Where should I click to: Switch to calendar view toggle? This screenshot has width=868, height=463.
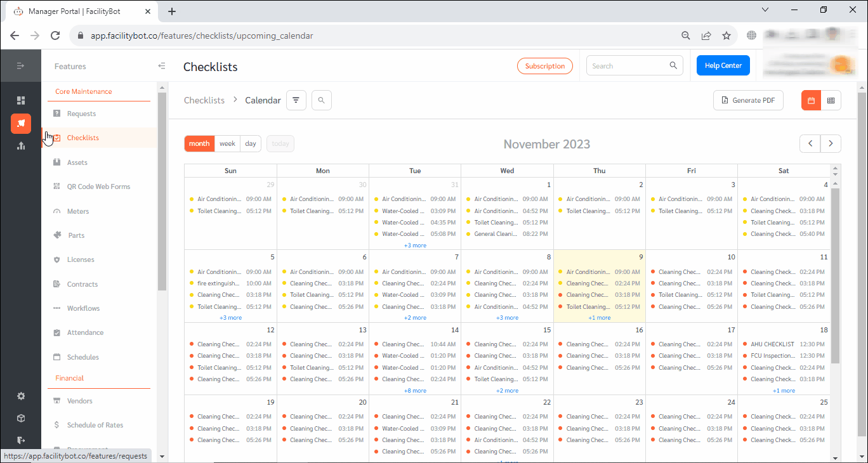pos(811,100)
